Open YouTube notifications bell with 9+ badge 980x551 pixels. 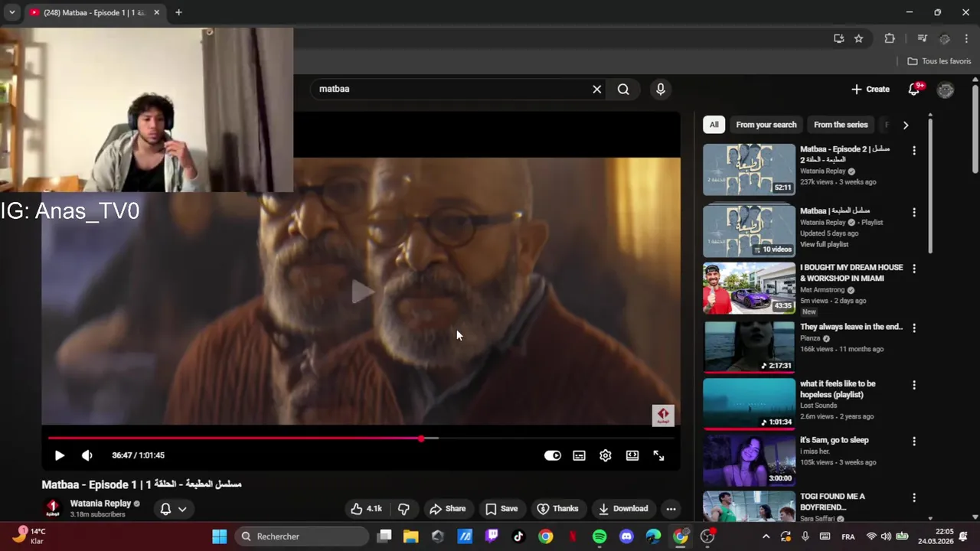(915, 90)
